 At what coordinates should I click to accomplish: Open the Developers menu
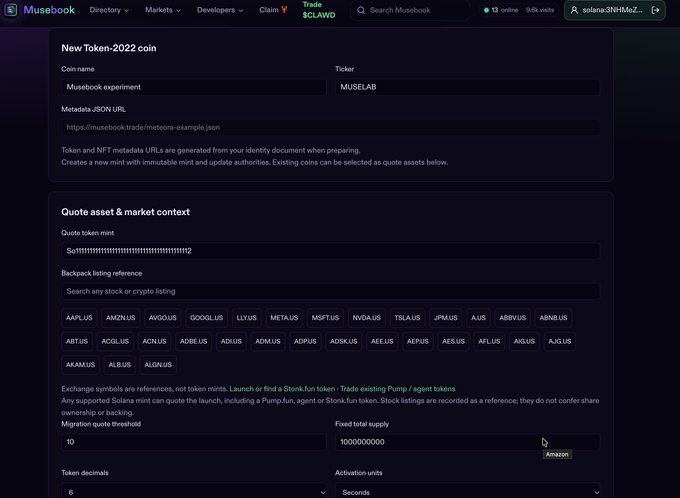click(x=220, y=10)
